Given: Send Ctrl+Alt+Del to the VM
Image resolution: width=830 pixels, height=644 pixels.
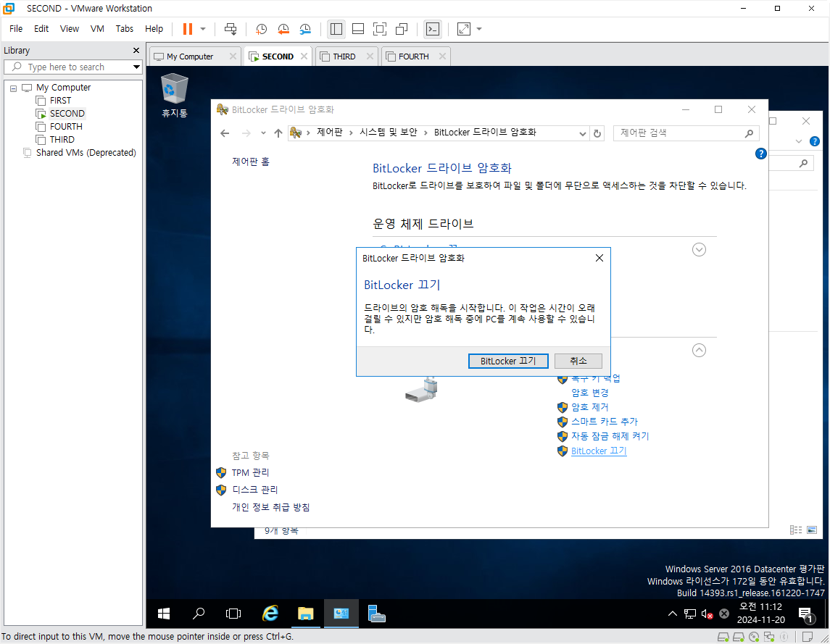Looking at the screenshot, I should (x=231, y=29).
